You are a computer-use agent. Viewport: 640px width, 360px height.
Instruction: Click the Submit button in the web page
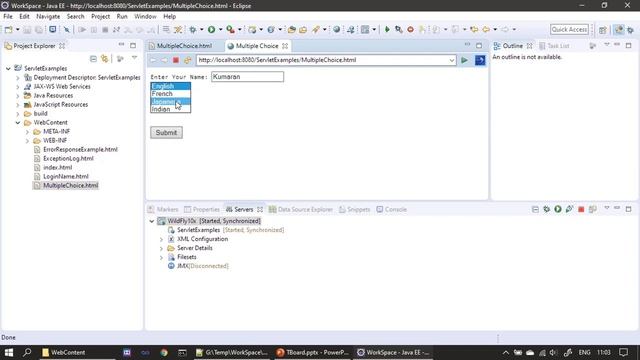[x=166, y=133]
